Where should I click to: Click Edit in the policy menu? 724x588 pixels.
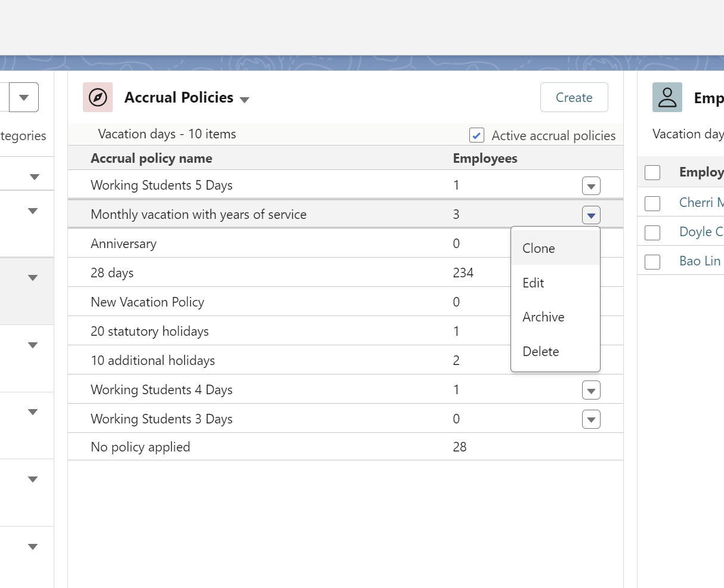(x=533, y=283)
